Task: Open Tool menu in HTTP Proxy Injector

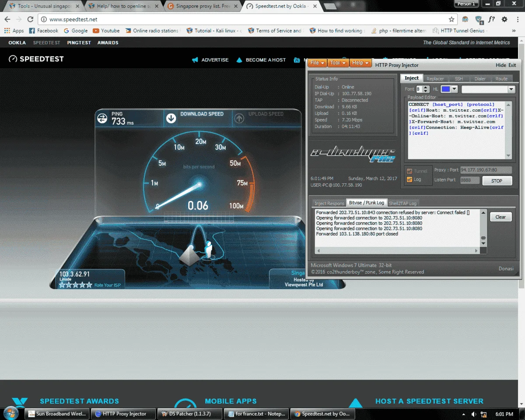Action: pyautogui.click(x=339, y=63)
